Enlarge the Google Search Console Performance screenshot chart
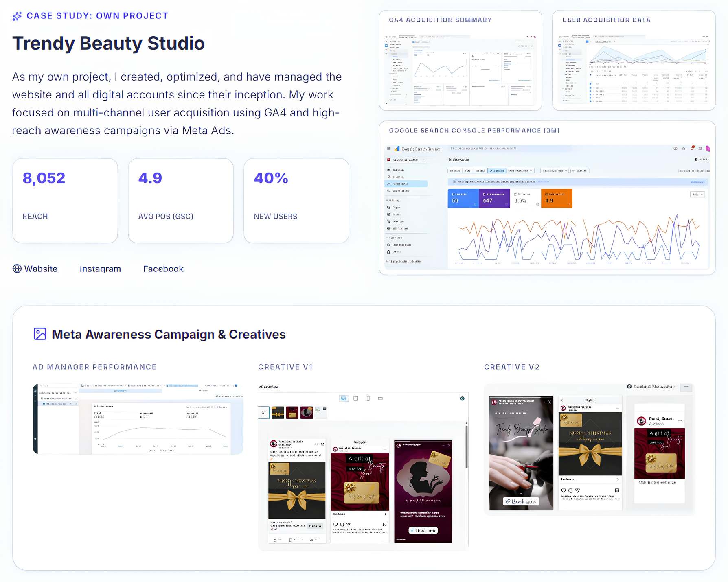 click(547, 207)
